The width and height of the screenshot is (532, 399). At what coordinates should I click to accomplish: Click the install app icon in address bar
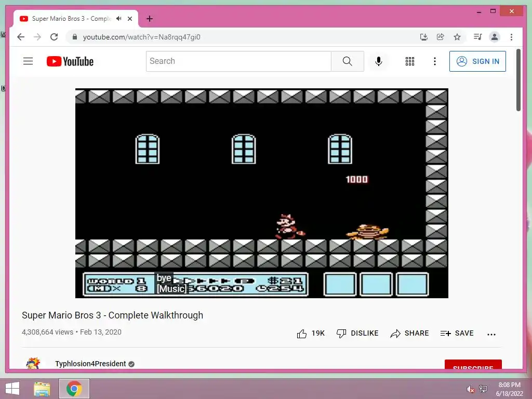[x=424, y=37]
